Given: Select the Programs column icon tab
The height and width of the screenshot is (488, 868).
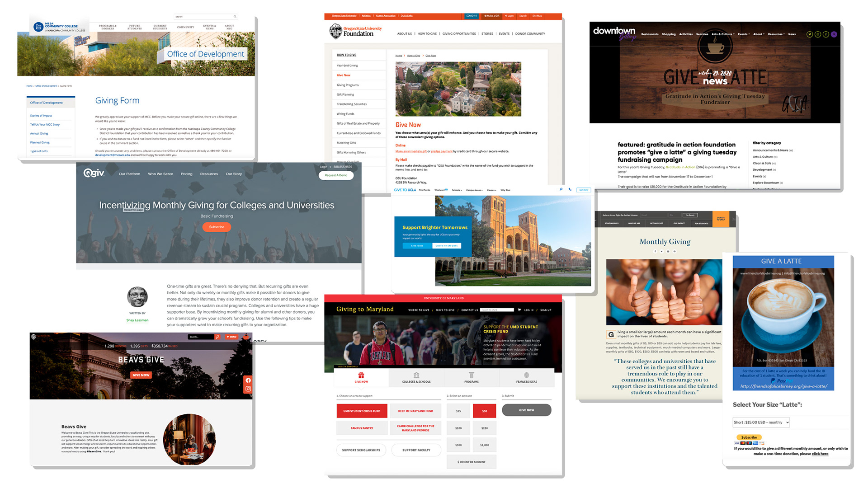Looking at the screenshot, I should click(472, 378).
